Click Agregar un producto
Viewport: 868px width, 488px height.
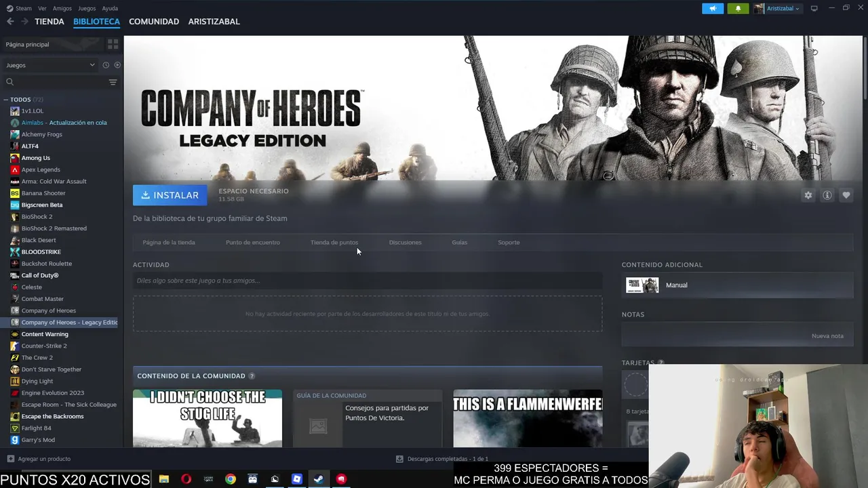(39, 459)
